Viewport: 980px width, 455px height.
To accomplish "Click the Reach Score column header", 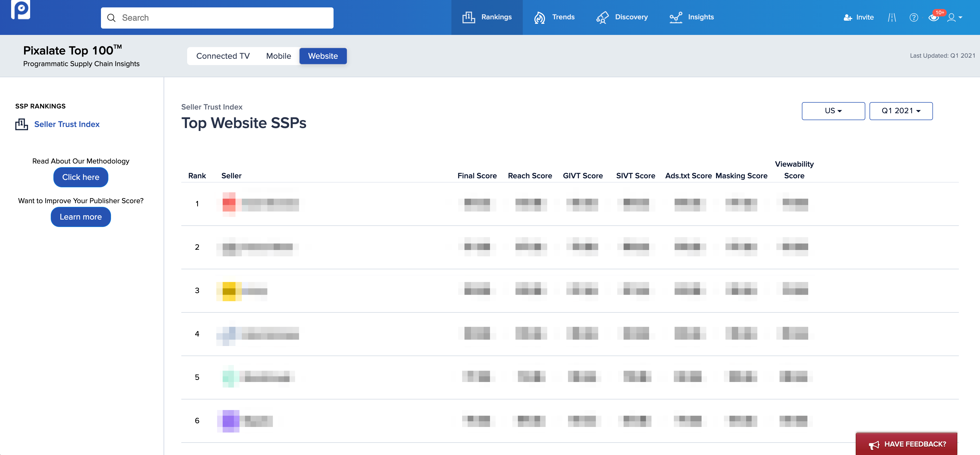I will pyautogui.click(x=530, y=176).
